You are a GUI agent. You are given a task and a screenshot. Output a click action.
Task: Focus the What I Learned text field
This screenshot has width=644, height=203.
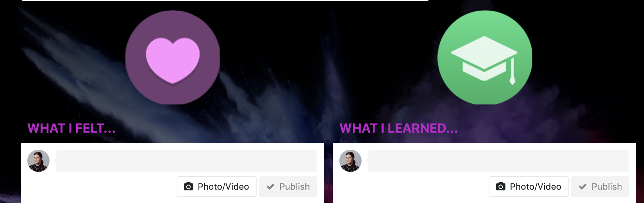click(x=499, y=161)
